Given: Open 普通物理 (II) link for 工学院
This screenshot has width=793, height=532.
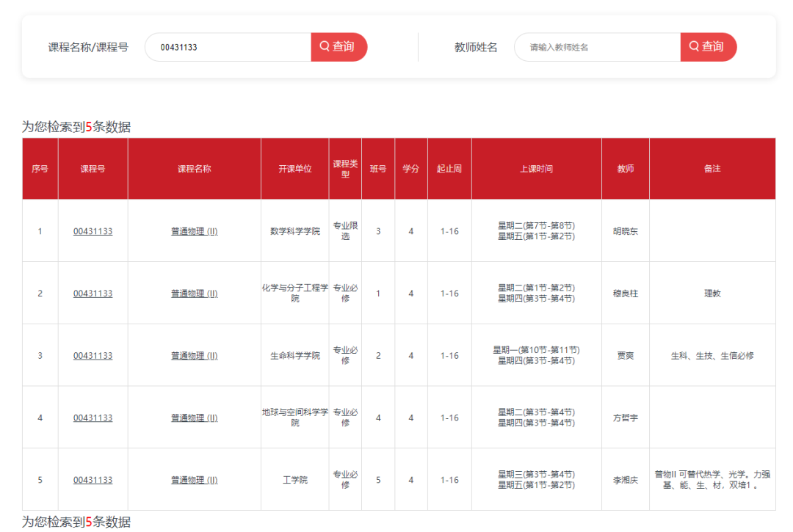Looking at the screenshot, I should (x=194, y=481).
